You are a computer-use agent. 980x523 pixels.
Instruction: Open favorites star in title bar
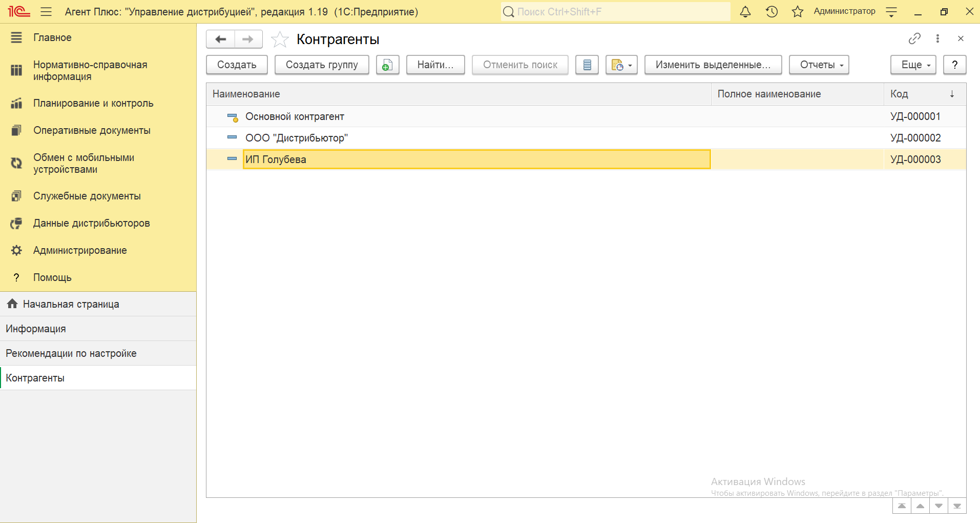click(798, 11)
